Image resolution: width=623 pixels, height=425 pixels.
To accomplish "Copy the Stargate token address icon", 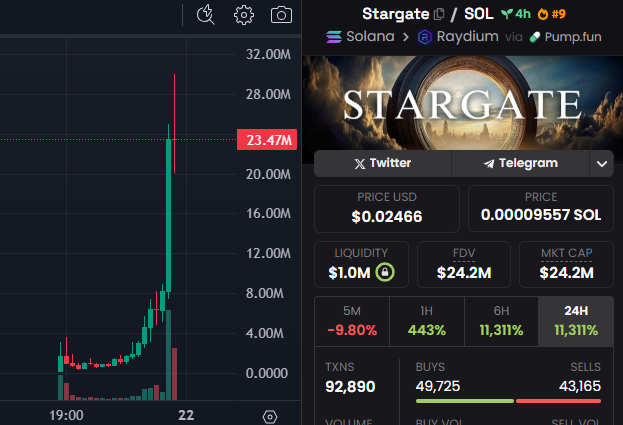I will (439, 14).
